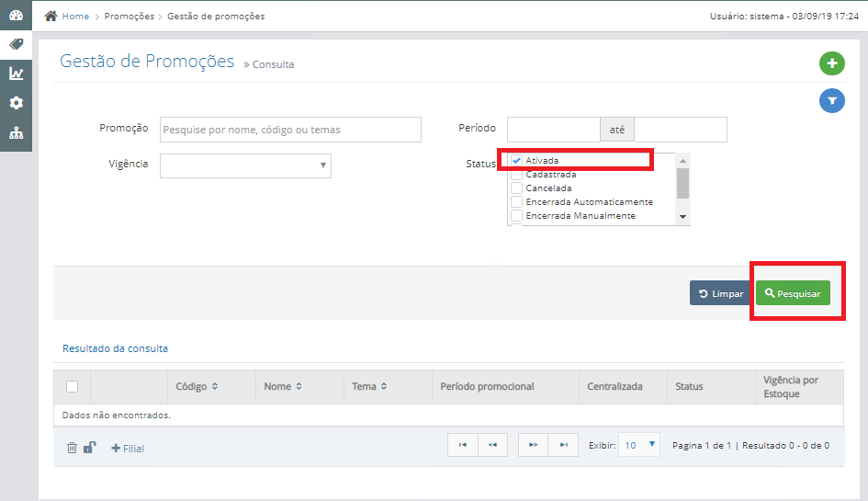Go to previous page of results
Screen dimensions: 868x501
[492, 445]
